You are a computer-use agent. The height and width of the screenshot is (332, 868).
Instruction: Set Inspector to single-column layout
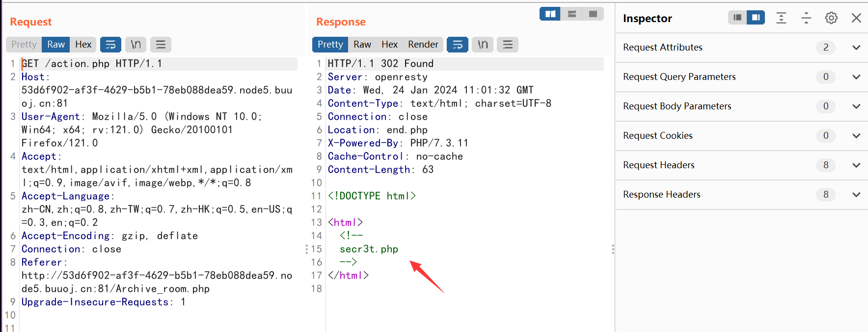coord(737,18)
